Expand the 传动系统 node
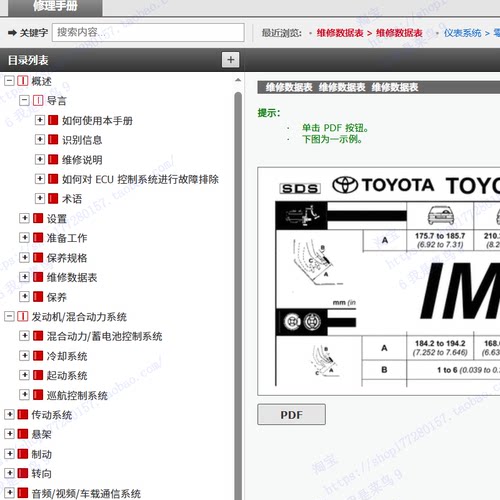The height and width of the screenshot is (500, 500). pos(9,414)
